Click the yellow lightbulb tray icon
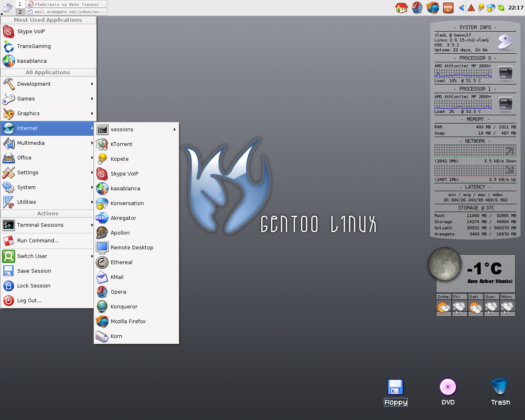This screenshot has width=525, height=420. pyautogui.click(x=481, y=7)
